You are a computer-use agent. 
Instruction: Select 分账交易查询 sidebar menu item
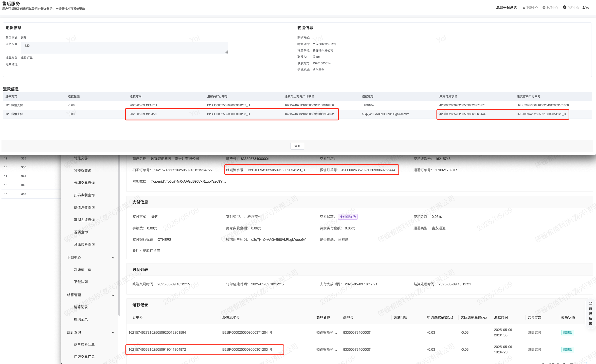pyautogui.click(x=84, y=244)
